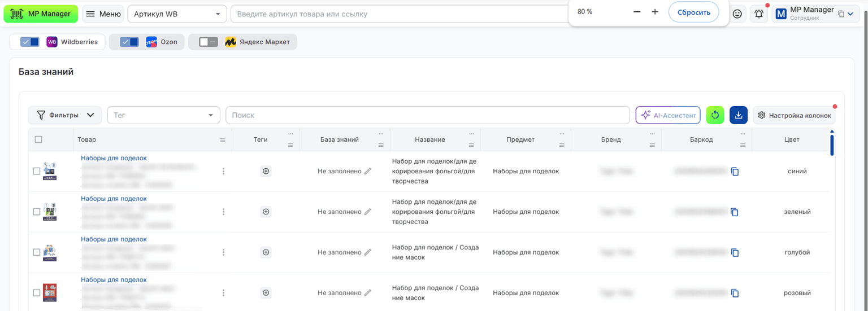Open the three-dots menu in зеленый row

tap(224, 212)
